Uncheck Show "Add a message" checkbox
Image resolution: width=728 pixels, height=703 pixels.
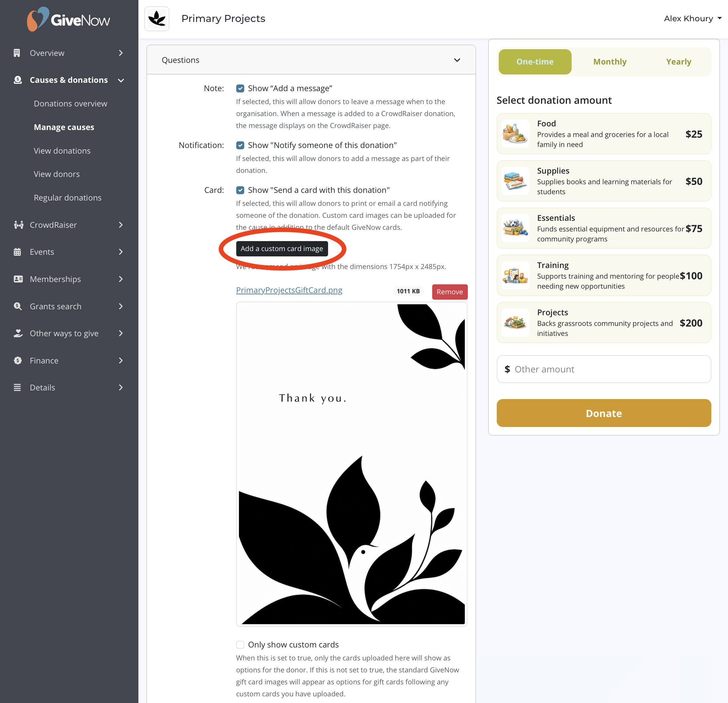(x=240, y=88)
